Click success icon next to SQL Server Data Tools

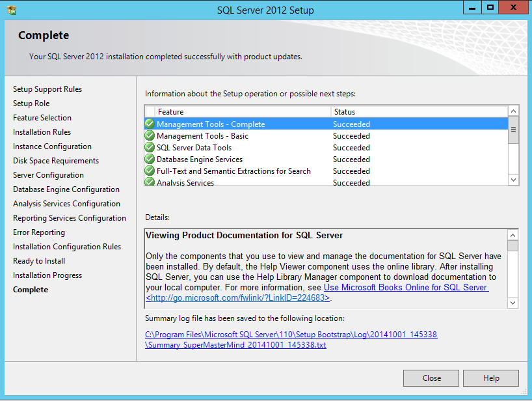[x=150, y=148]
